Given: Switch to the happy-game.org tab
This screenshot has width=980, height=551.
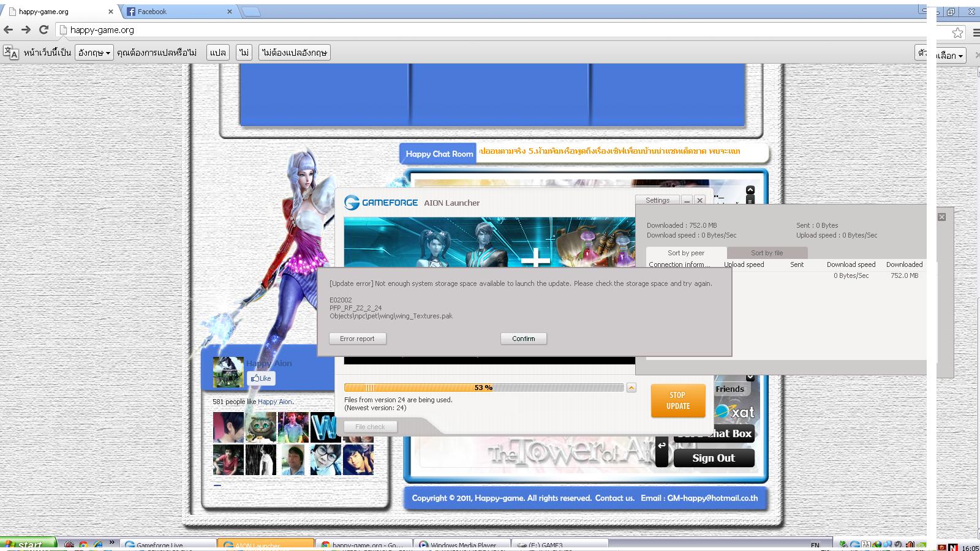Looking at the screenshot, I should pos(60,12).
